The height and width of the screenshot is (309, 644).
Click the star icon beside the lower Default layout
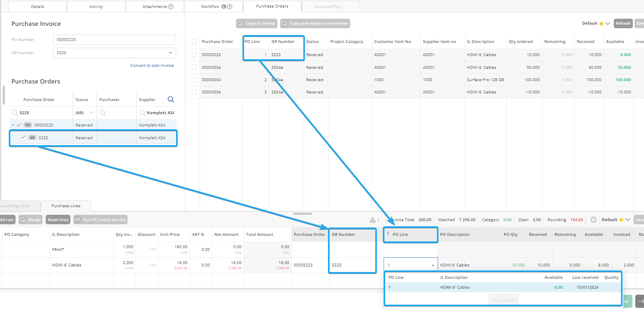coord(621,220)
